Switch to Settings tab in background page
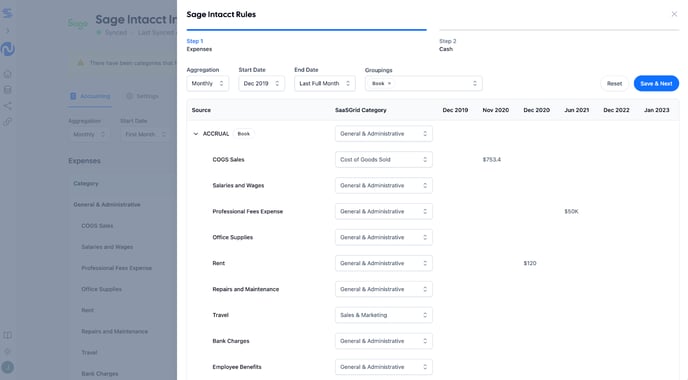Viewport: 688px width, 380px height. pyautogui.click(x=142, y=96)
